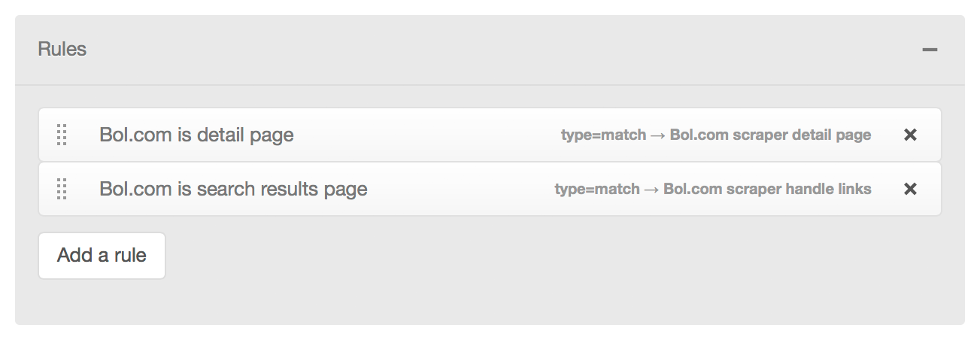Click the arrow symbol in search results rule

[x=651, y=189]
